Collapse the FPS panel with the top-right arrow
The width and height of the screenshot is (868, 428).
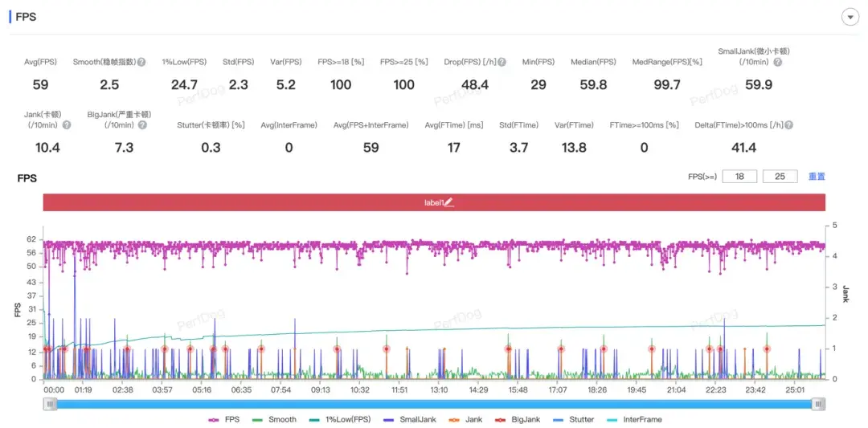tap(850, 17)
